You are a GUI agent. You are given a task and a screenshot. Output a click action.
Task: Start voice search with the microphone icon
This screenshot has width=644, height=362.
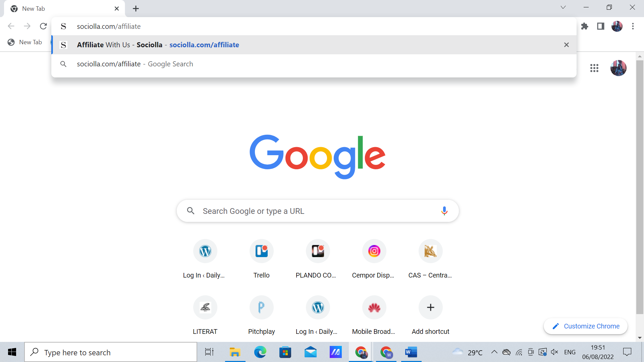coord(444,211)
